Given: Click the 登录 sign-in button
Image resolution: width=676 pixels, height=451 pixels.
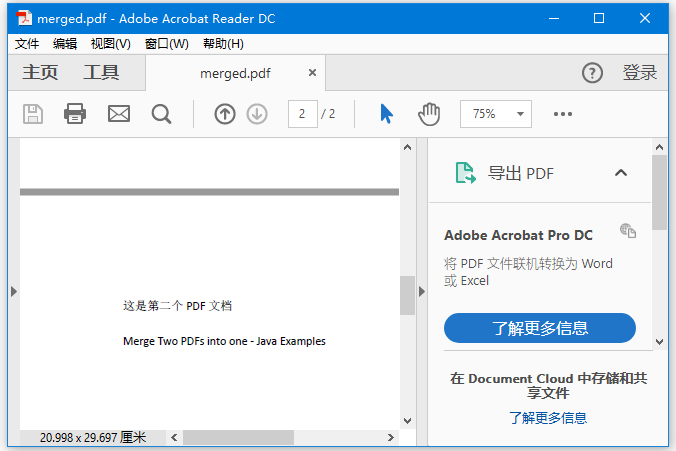Looking at the screenshot, I should (x=640, y=72).
